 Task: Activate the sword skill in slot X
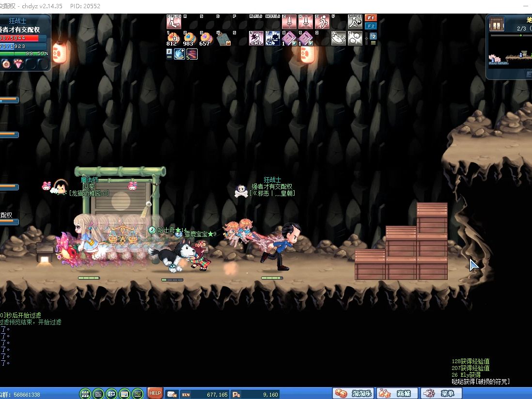(306, 22)
